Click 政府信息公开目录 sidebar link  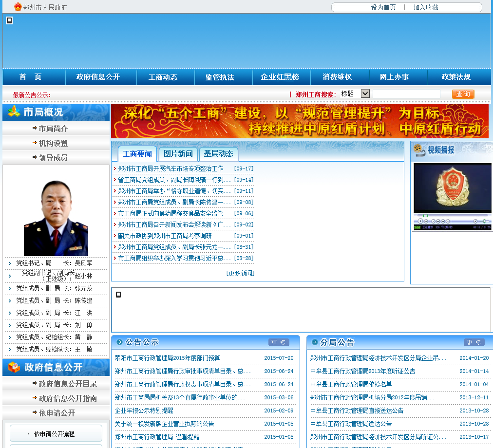[68, 384]
